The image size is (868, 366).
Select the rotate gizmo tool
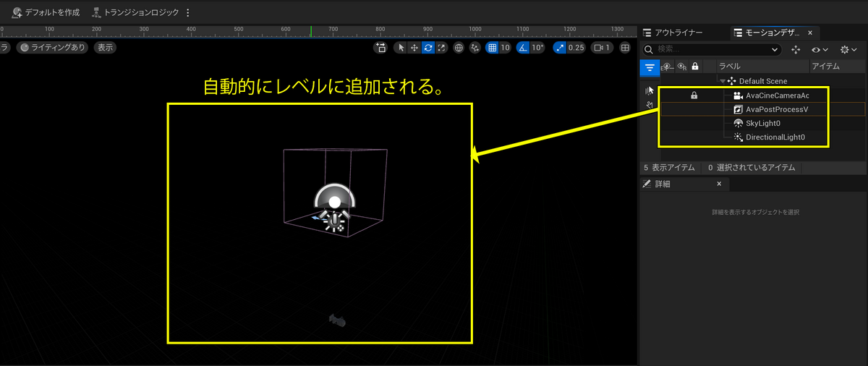(x=427, y=48)
